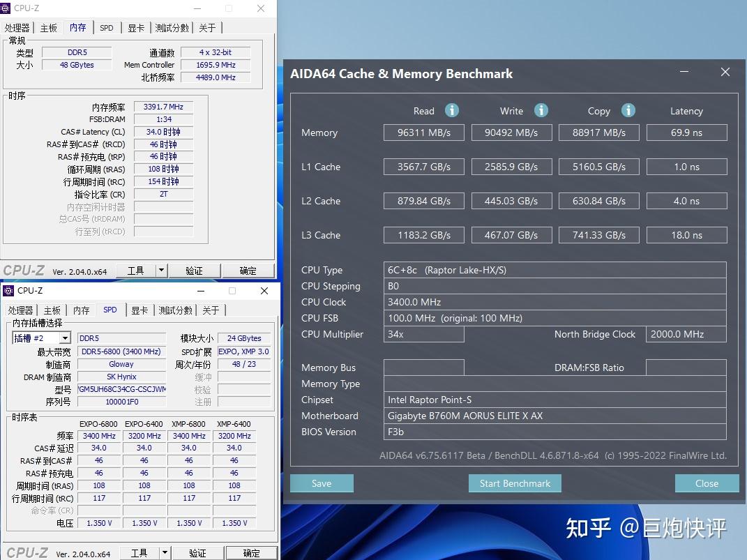Click BIOS Version field F3b
This screenshot has height=560, width=747.
coord(555,432)
